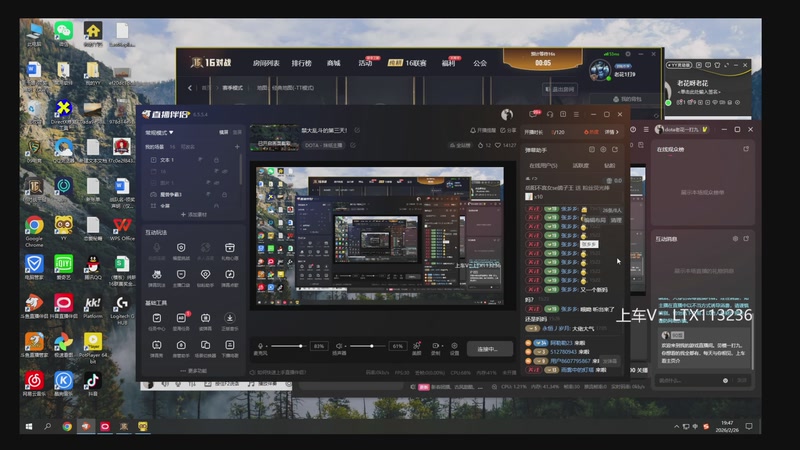800x450 pixels.
Task: Launch WeChat from the desktop
Action: pos(64,35)
